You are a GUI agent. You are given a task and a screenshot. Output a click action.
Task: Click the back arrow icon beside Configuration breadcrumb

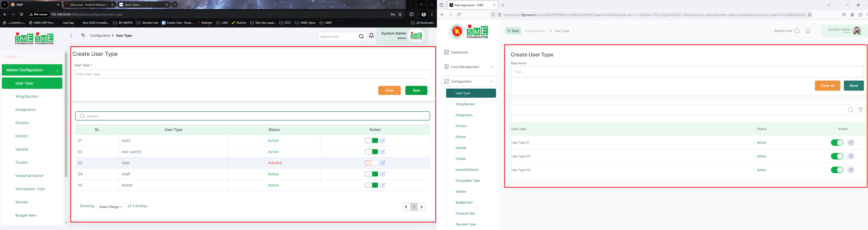83,35
